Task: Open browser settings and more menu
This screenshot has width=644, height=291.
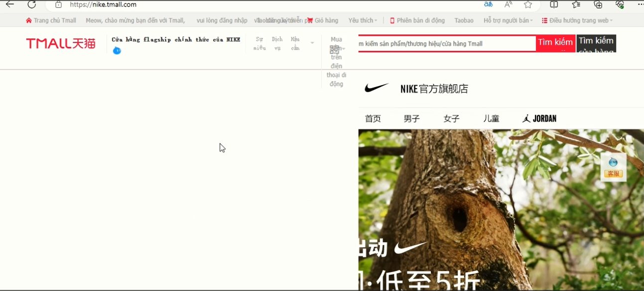Action: pos(641,4)
